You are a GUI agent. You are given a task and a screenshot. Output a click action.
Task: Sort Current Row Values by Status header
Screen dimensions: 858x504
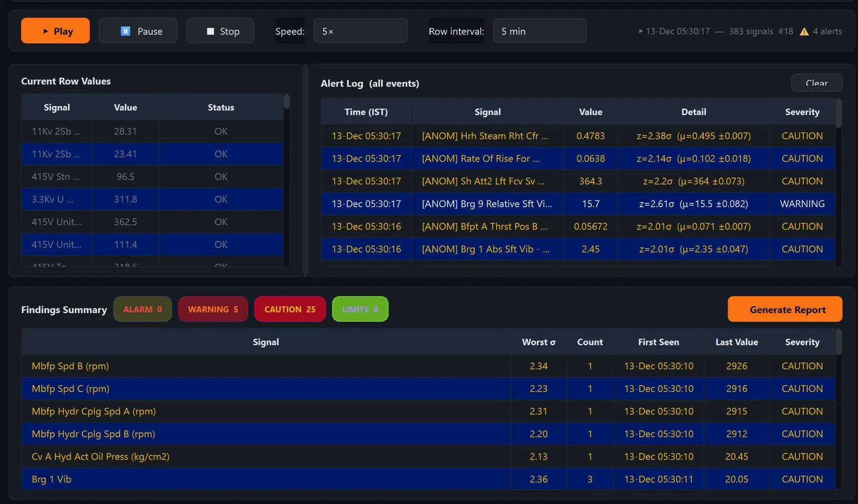pos(221,107)
